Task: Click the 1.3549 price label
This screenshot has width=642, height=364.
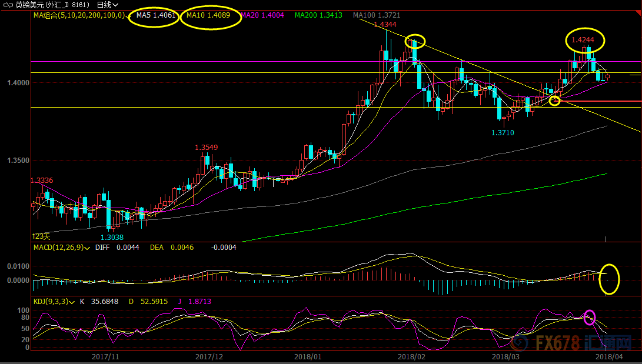Action: (207, 148)
